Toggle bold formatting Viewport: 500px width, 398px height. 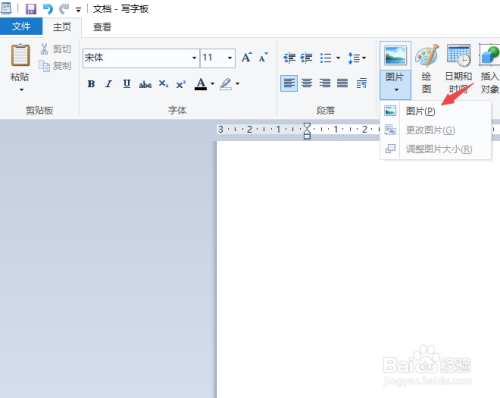point(91,84)
